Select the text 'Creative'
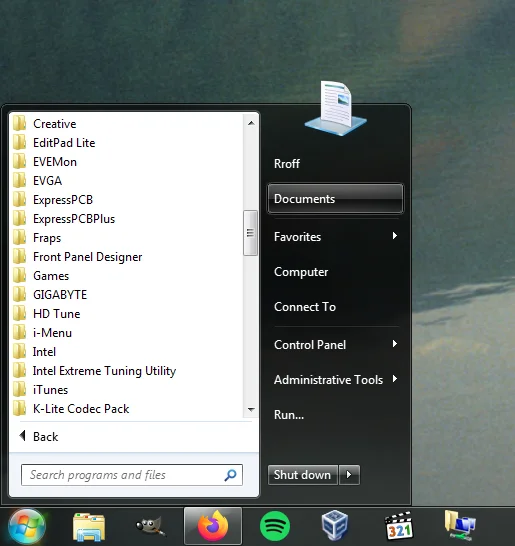The image size is (515, 546). tap(54, 124)
